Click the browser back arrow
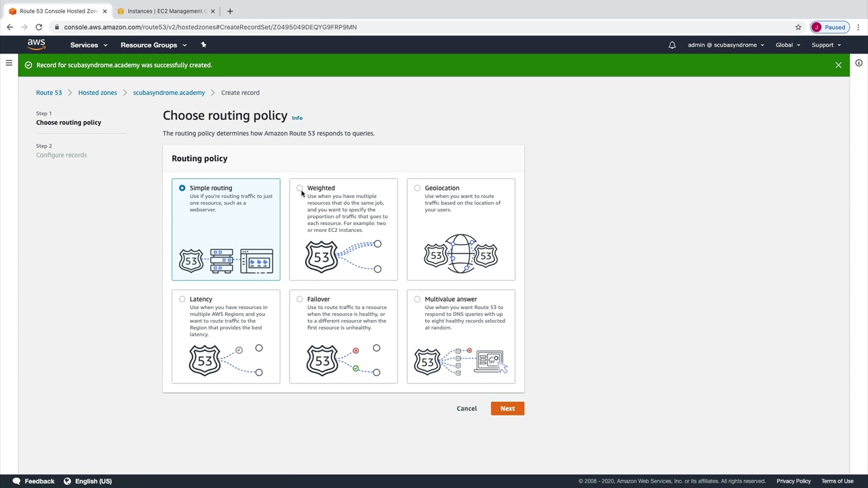The width and height of the screenshot is (868, 488). coord(9,27)
